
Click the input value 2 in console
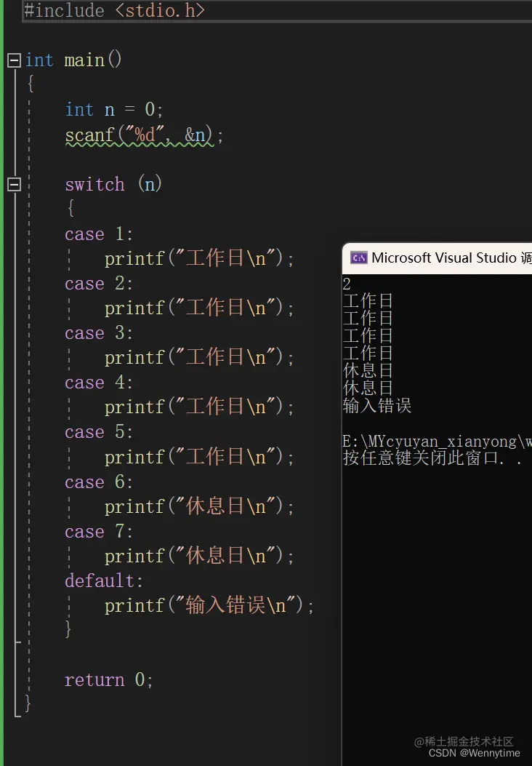347,284
